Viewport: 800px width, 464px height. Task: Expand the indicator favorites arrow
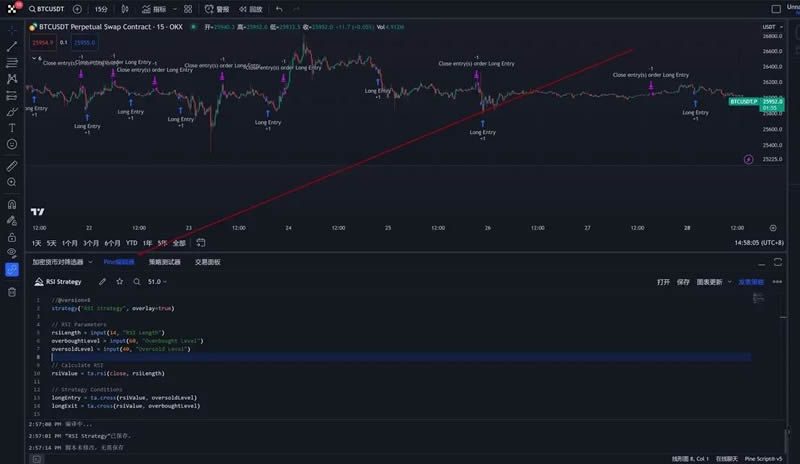pyautogui.click(x=175, y=9)
